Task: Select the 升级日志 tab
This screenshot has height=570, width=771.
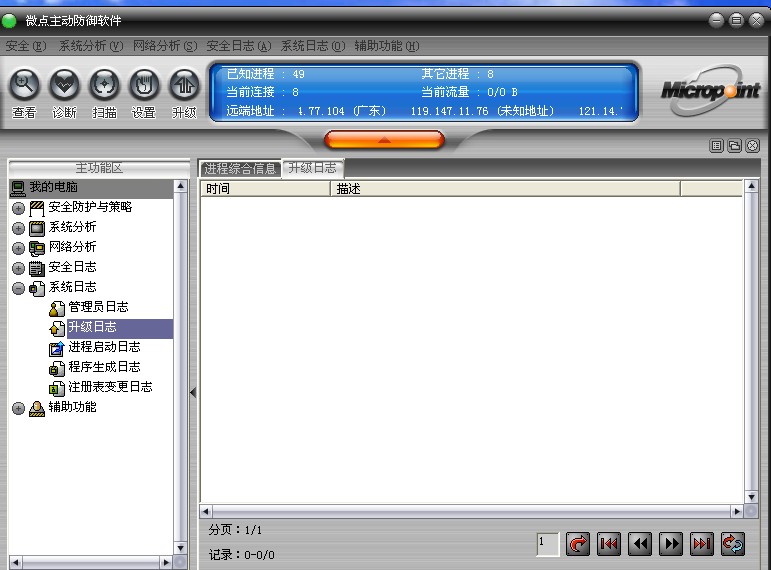Action: click(313, 168)
